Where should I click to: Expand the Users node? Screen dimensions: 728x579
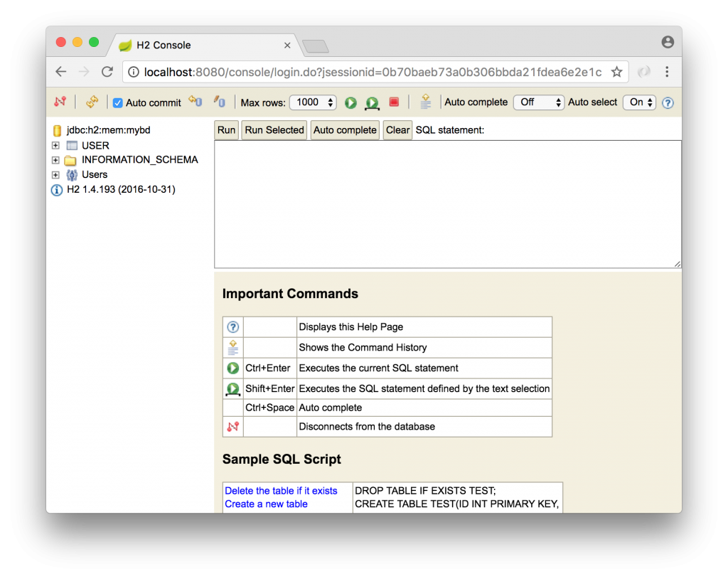tap(55, 175)
